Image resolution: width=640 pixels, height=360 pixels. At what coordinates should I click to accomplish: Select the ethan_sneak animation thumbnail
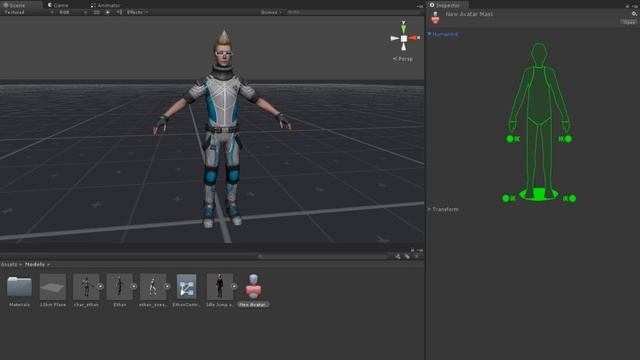[153, 287]
